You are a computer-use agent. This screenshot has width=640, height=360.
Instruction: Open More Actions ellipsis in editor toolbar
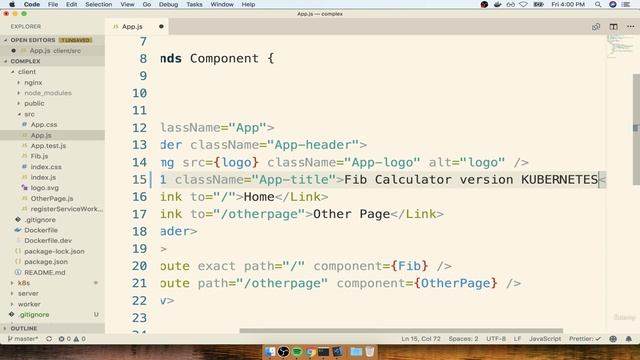631,27
